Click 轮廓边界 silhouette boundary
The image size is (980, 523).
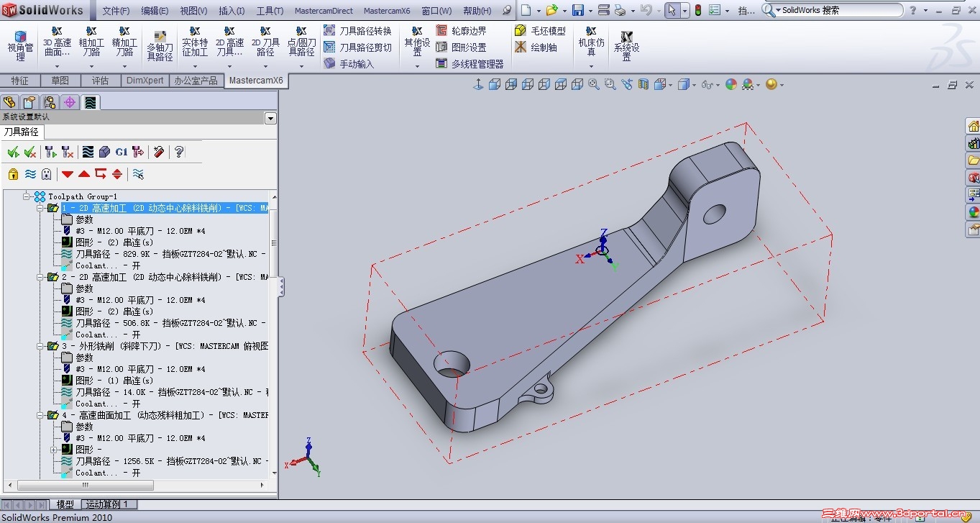(x=461, y=31)
